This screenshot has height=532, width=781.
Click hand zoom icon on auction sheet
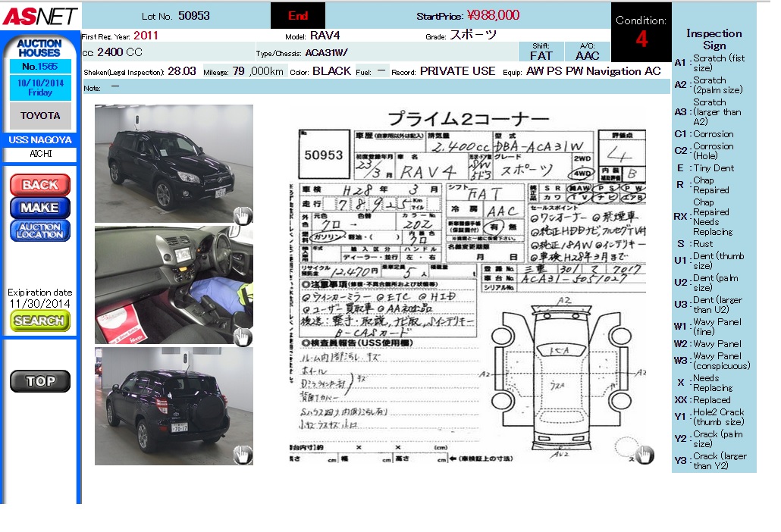point(644,455)
